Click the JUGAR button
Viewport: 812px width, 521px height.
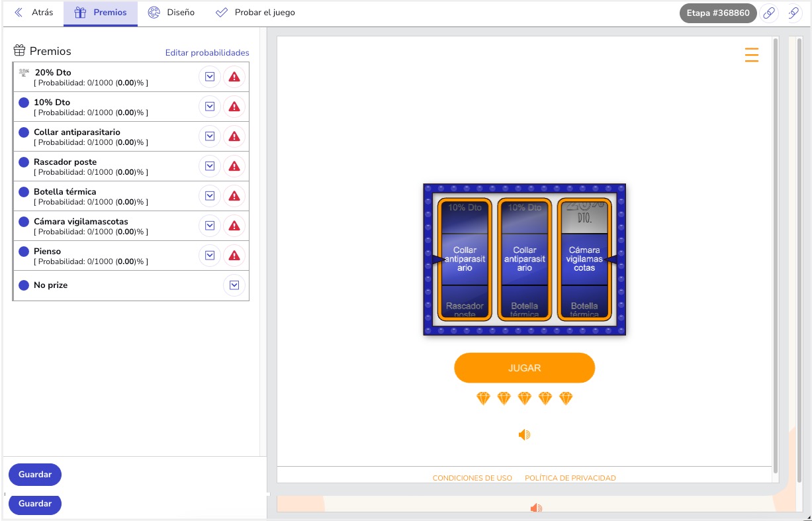click(x=525, y=368)
